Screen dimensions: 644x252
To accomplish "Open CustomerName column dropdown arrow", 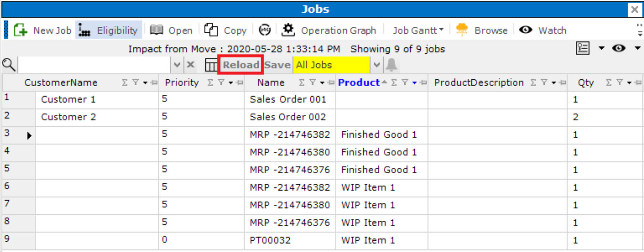I will coord(145,83).
